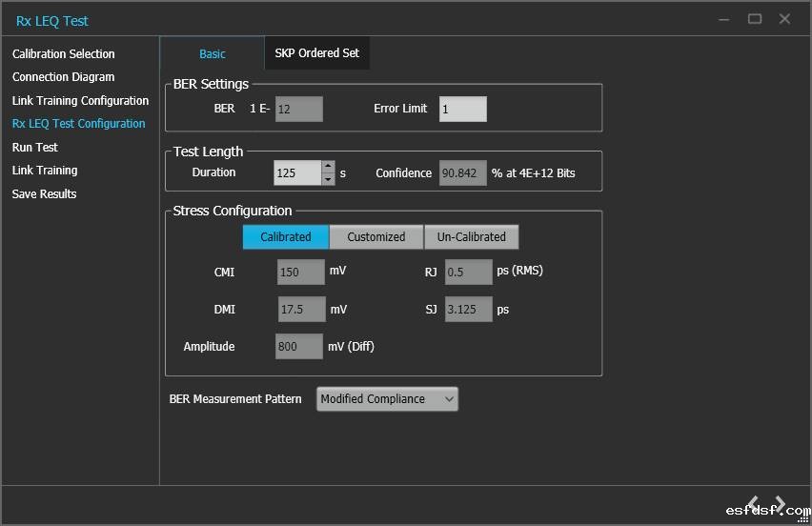Increase Duration with the up spinner arrow

point(329,167)
